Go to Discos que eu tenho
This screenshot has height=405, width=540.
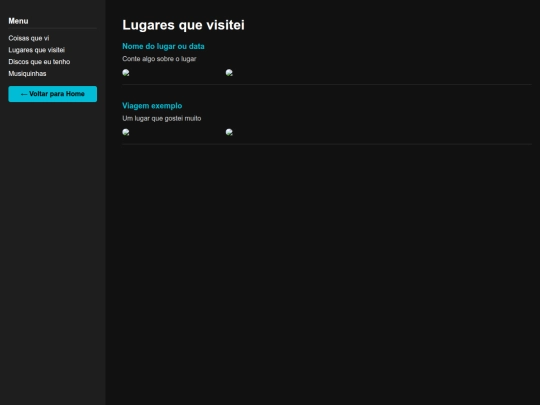click(39, 62)
